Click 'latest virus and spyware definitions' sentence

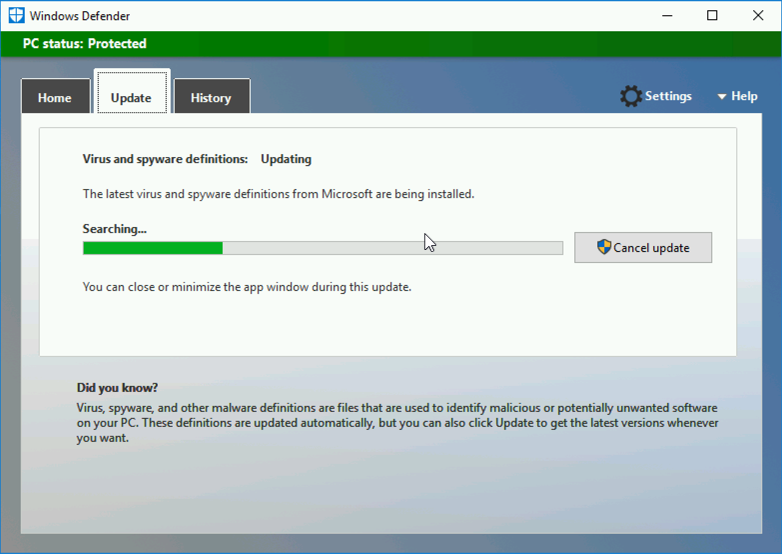pos(278,194)
